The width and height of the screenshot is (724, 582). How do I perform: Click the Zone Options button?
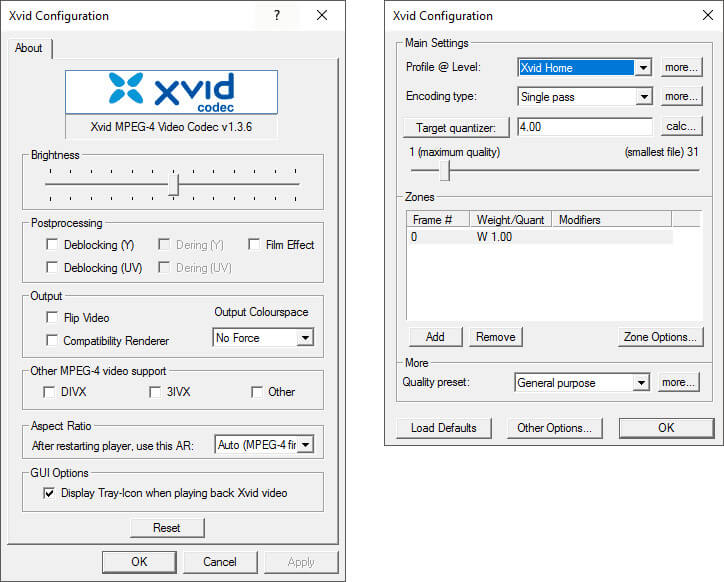(659, 337)
